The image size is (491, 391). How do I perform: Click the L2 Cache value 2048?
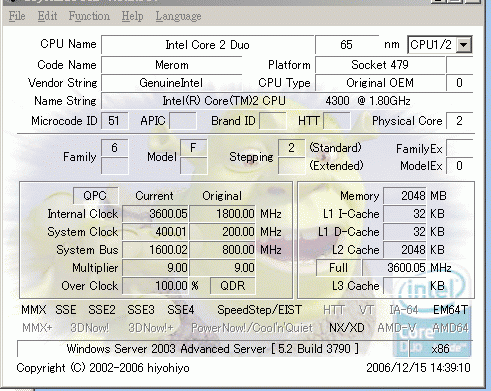405,250
